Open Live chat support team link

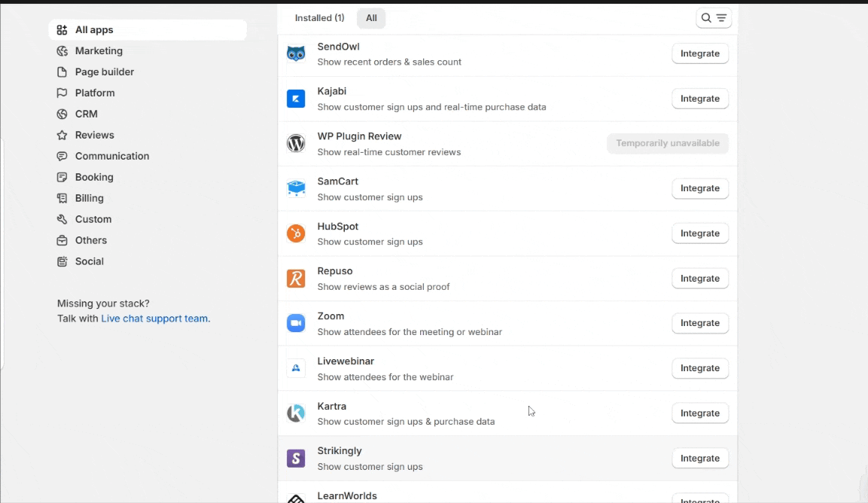155,319
